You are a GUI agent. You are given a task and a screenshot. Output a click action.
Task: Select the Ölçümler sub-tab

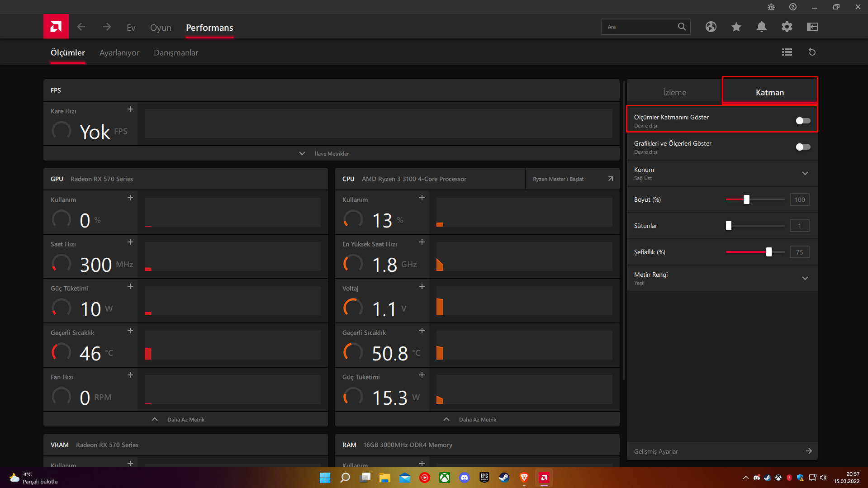(x=67, y=52)
